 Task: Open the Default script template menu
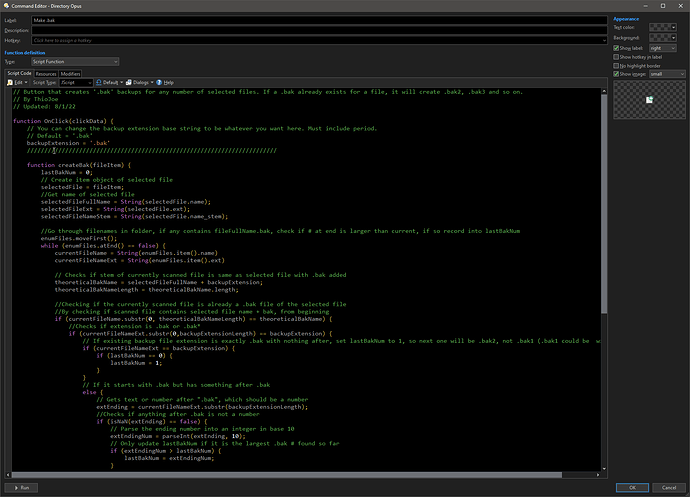110,82
